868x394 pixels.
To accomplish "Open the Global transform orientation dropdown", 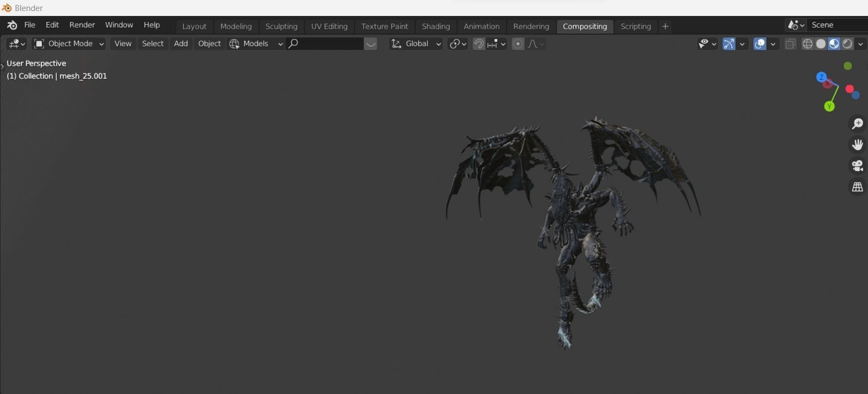I will pos(416,43).
